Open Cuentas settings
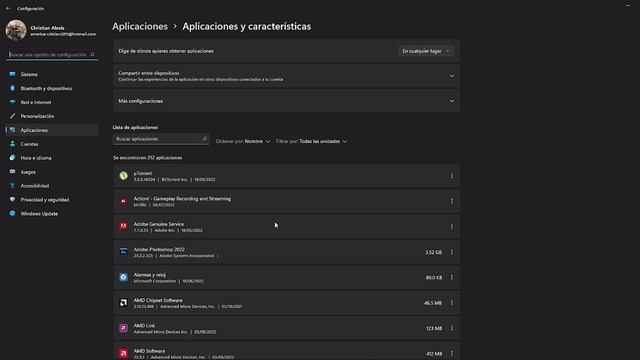Screen dimensions: 640x360 point(52,144)
